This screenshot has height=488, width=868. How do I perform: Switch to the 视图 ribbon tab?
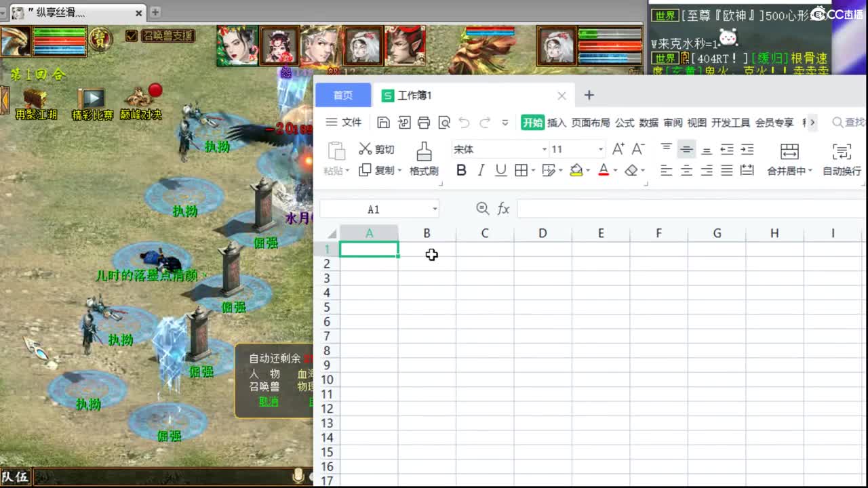(x=697, y=123)
